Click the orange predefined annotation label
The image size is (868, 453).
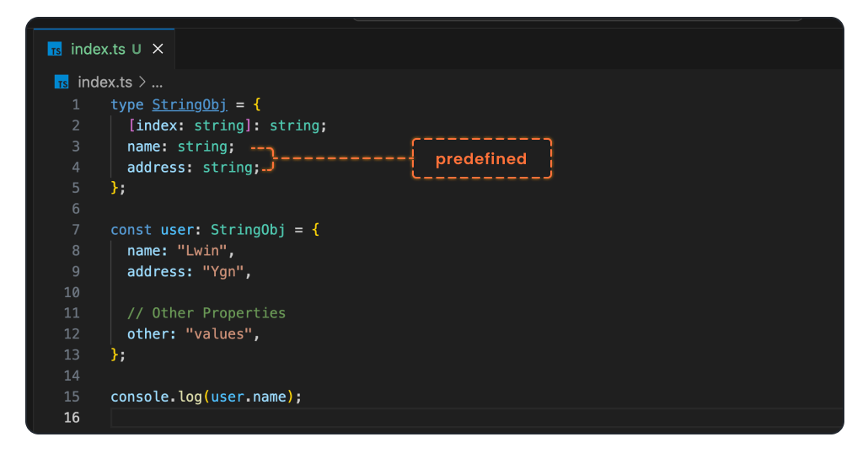(481, 159)
